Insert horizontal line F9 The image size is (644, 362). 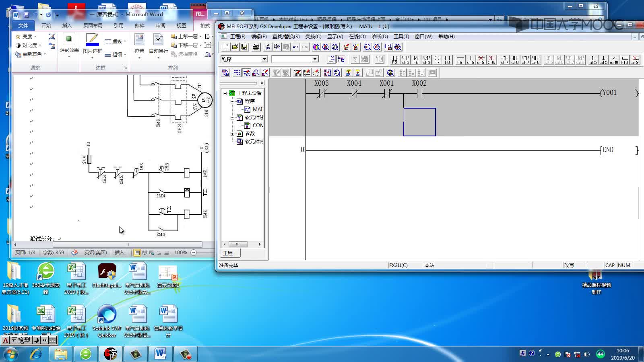(460, 60)
